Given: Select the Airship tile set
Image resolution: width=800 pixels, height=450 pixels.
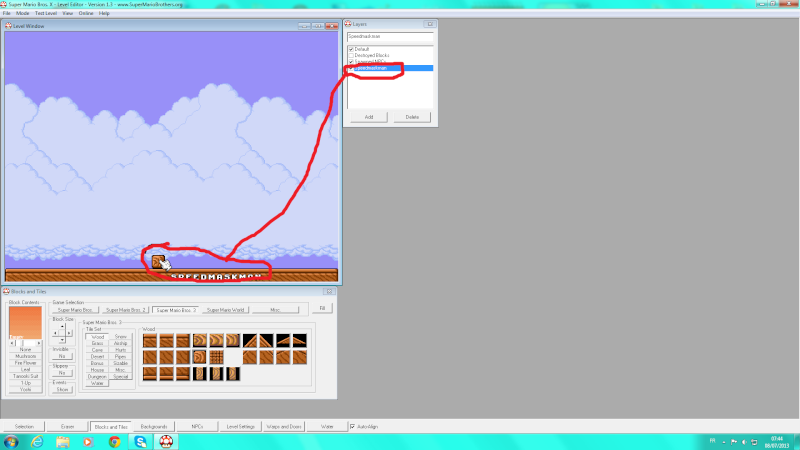Looking at the screenshot, I should pos(120,343).
